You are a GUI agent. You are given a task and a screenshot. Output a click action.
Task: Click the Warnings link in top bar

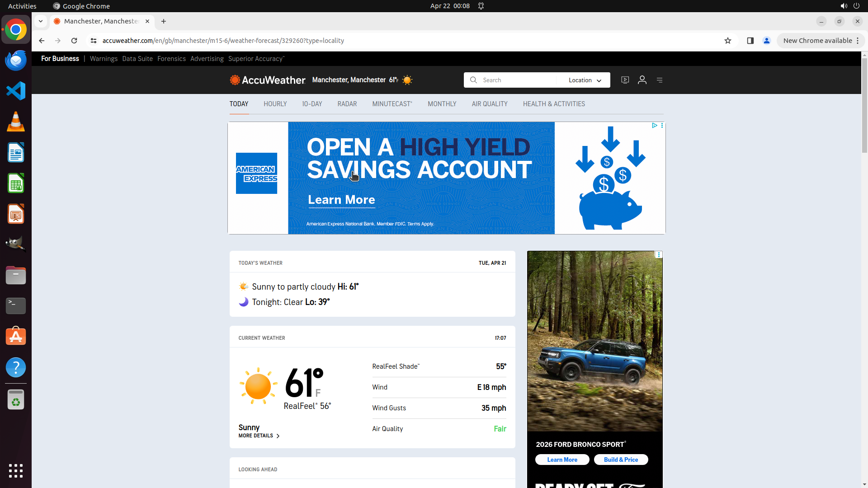click(104, 59)
